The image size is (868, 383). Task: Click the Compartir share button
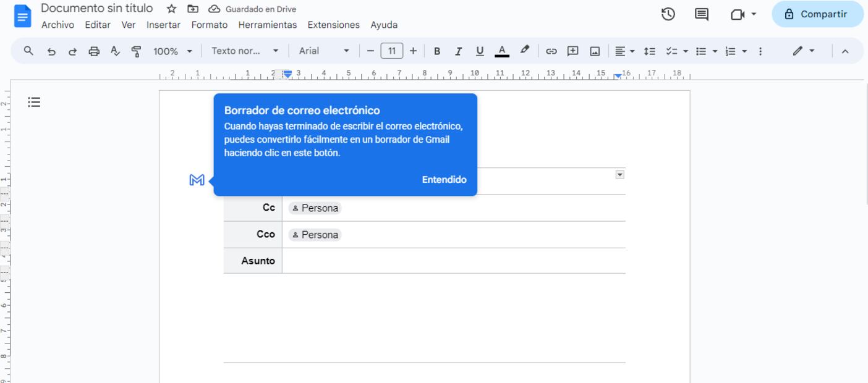click(x=817, y=14)
